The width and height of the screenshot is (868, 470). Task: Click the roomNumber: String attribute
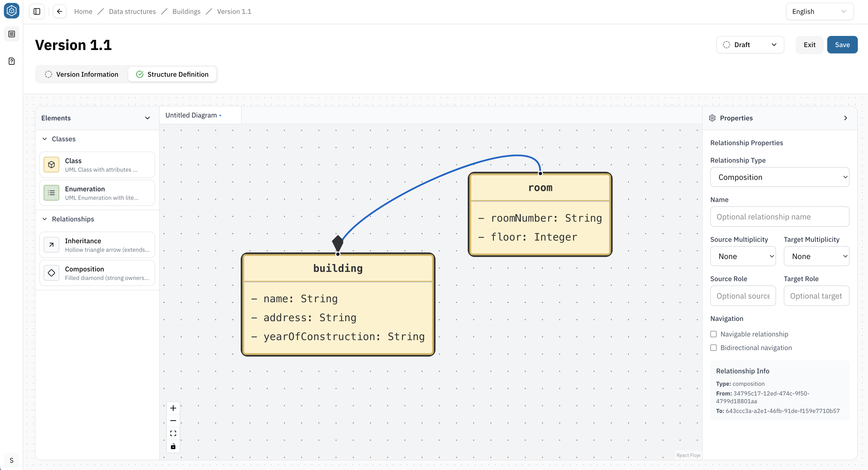pyautogui.click(x=540, y=218)
